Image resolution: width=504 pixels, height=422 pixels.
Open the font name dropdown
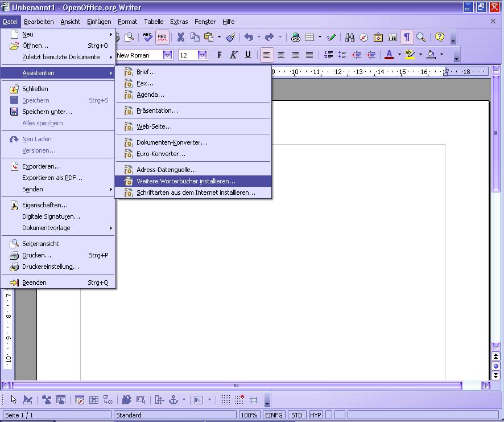(167, 55)
